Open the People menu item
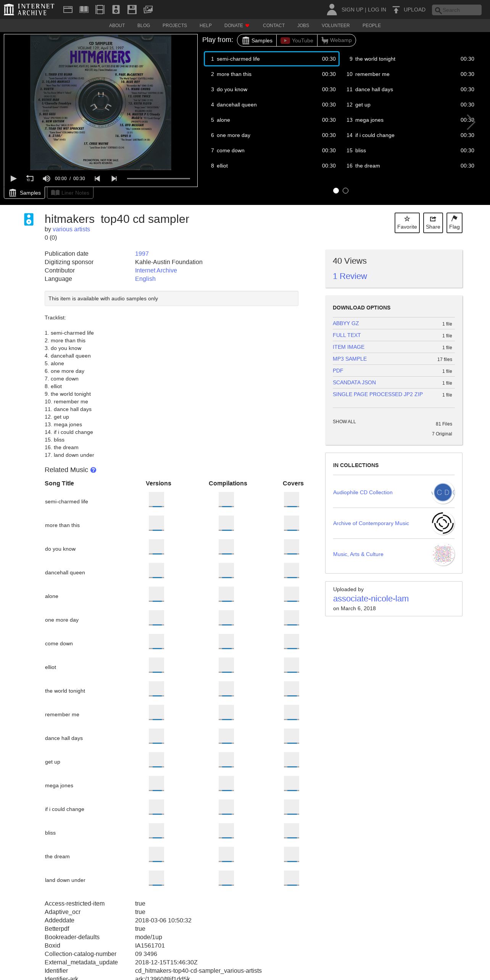The height and width of the screenshot is (980, 490). (372, 26)
